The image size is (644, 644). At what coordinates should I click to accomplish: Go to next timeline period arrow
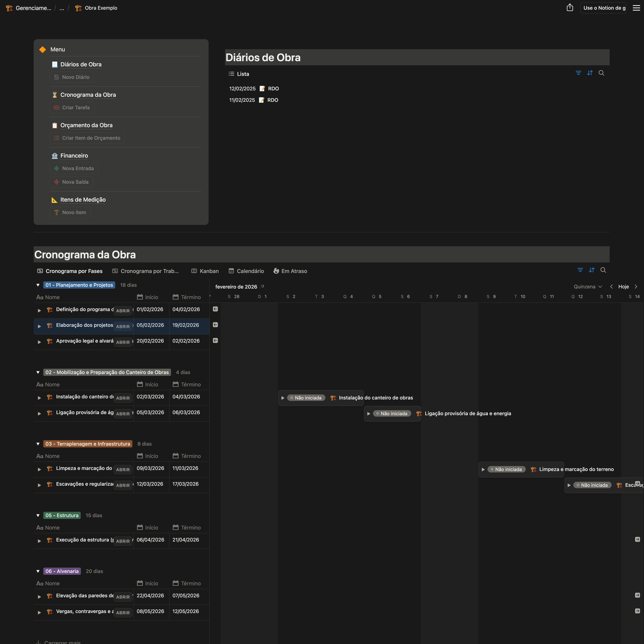[x=636, y=287]
